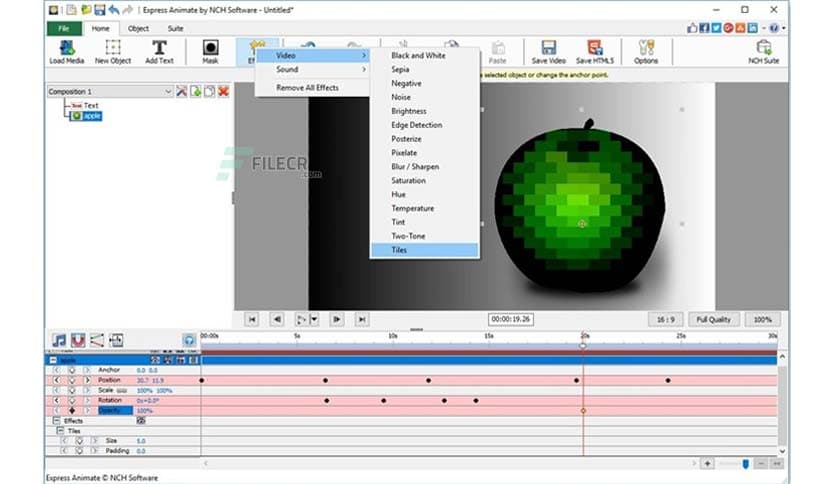Viewport: 836px width, 484px height.
Task: Collapse the Effects group
Action: [56, 421]
